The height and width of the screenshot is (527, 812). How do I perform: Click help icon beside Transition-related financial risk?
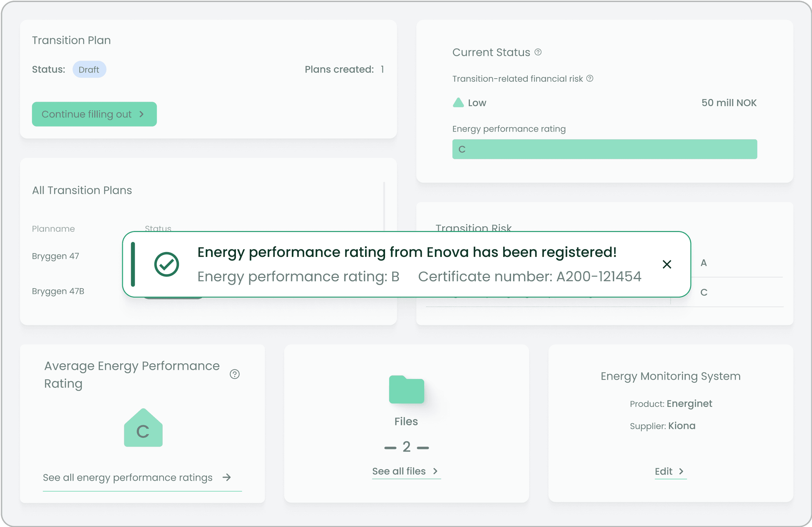tap(590, 79)
